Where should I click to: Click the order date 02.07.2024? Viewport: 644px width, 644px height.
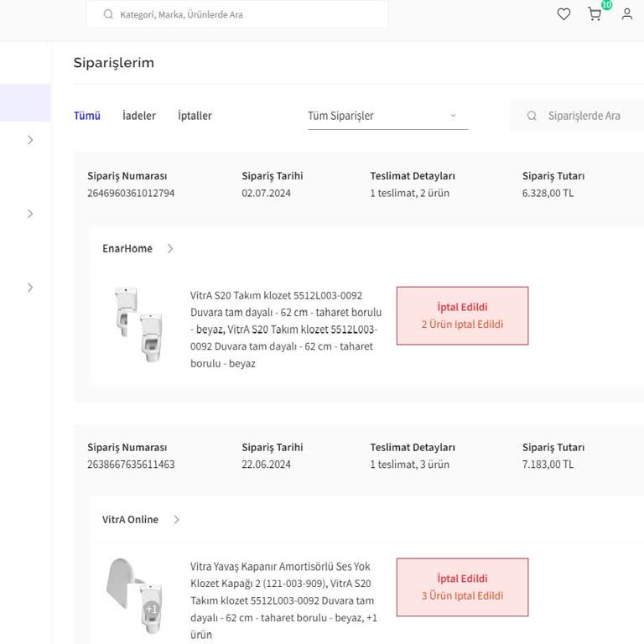point(266,193)
